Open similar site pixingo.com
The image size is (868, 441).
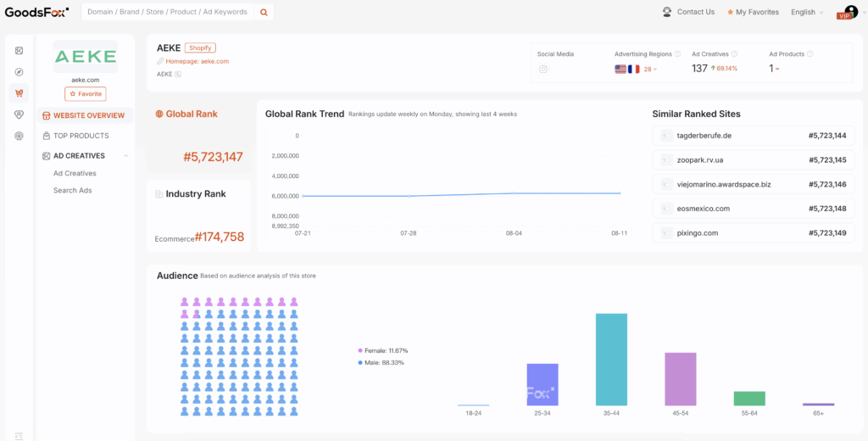(x=754, y=233)
